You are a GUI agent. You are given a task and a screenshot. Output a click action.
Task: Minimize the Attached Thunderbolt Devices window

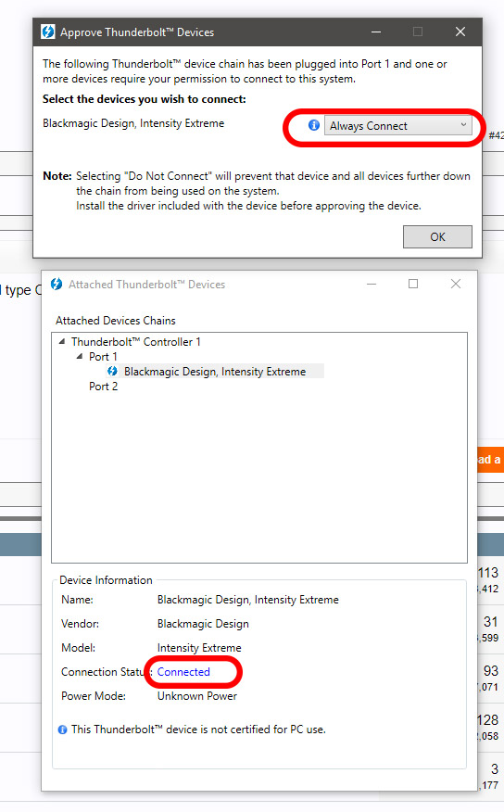pos(372,284)
